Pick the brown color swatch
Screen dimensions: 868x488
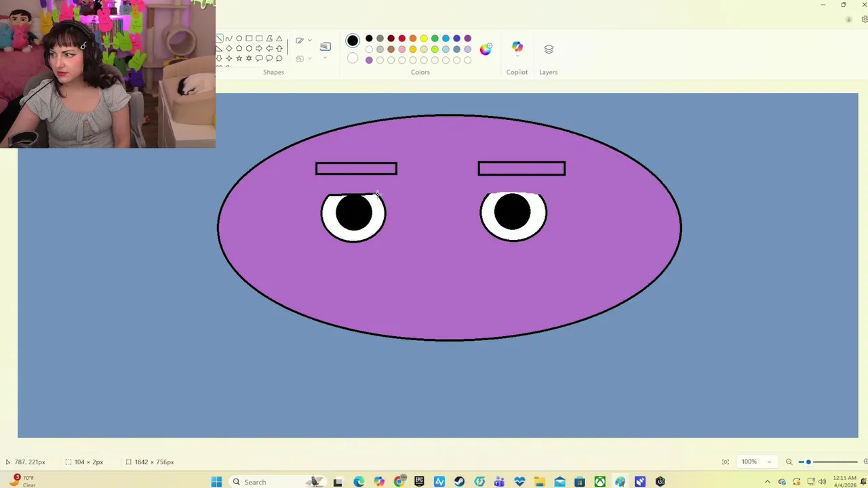[391, 49]
